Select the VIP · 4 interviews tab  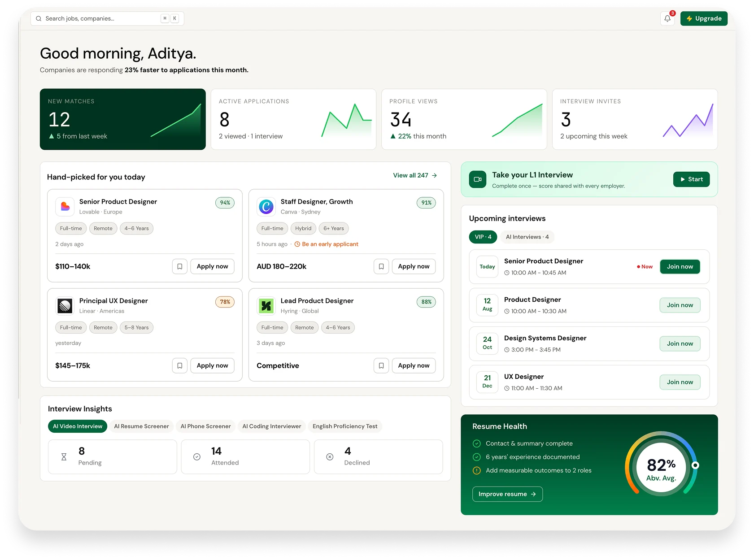coord(483,237)
